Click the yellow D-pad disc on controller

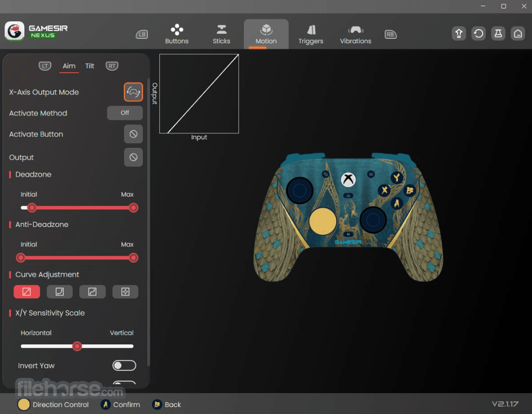click(x=322, y=221)
